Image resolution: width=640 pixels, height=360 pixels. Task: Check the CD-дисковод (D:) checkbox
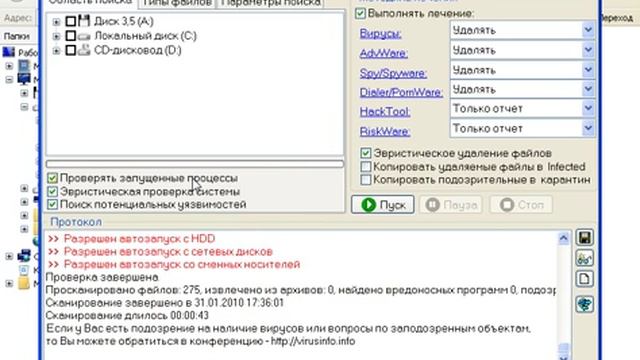click(71, 50)
